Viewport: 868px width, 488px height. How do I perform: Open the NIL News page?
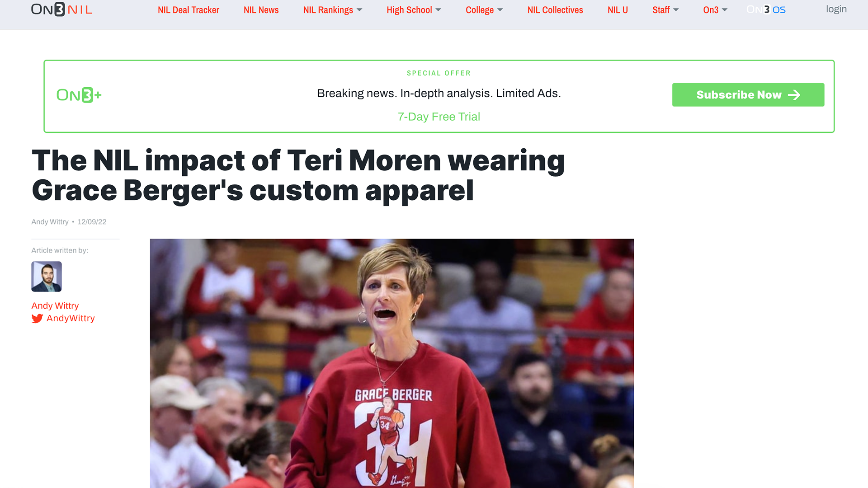pyautogui.click(x=261, y=10)
